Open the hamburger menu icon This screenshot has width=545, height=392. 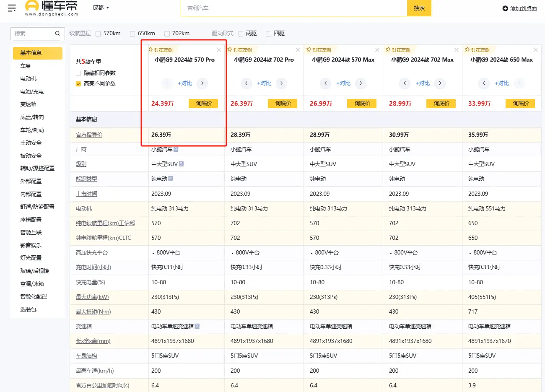(12, 8)
